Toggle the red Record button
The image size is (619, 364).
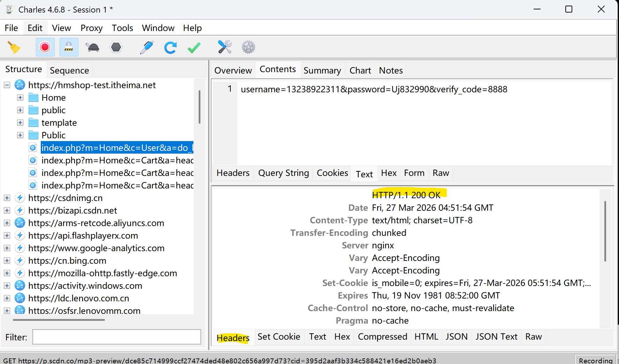click(45, 47)
